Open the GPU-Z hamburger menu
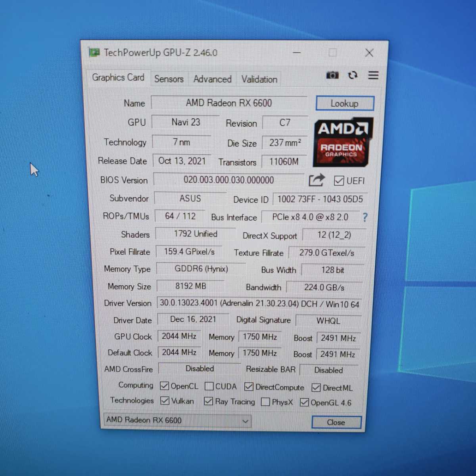Image resolution: width=476 pixels, height=476 pixels. (373, 75)
